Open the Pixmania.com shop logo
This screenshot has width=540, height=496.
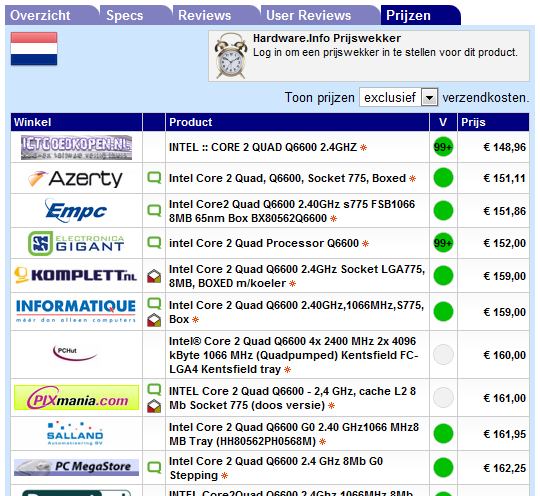[76, 398]
